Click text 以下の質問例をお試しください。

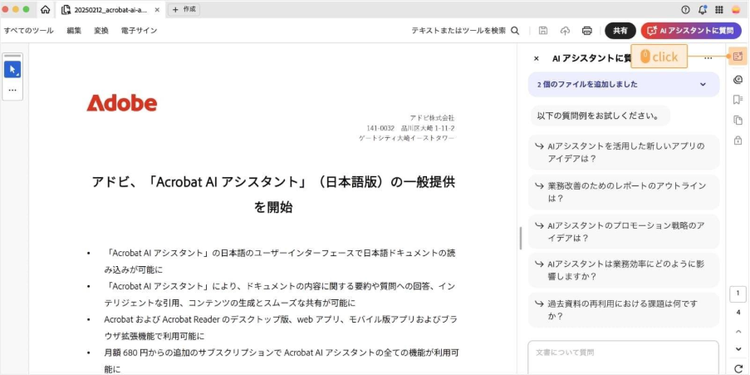pos(598,116)
